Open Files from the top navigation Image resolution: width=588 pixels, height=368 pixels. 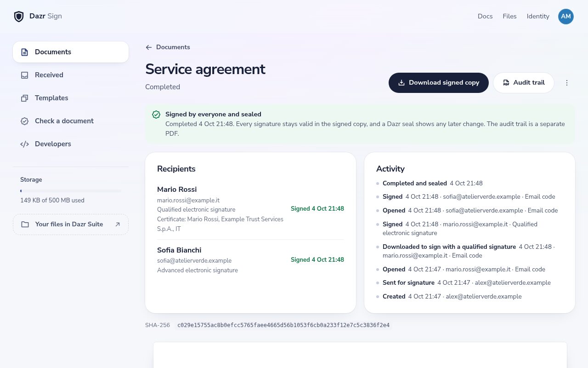[509, 17]
